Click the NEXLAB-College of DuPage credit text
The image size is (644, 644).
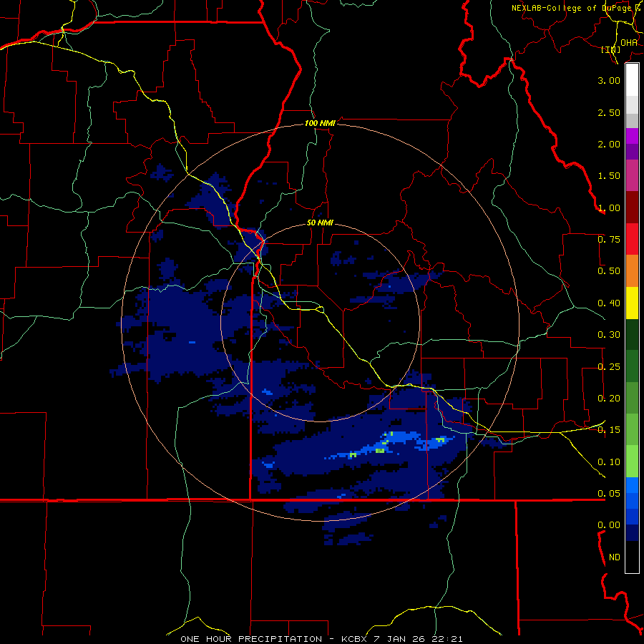pos(577,8)
